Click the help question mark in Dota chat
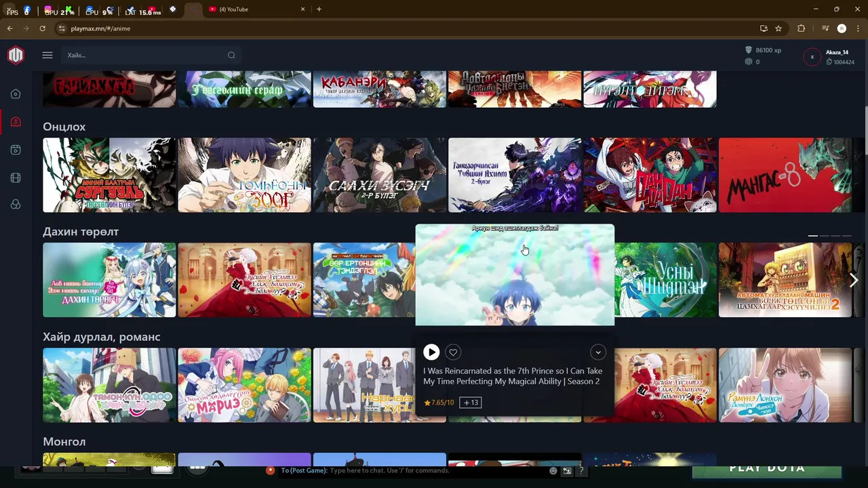This screenshot has width=868, height=488. [581, 470]
